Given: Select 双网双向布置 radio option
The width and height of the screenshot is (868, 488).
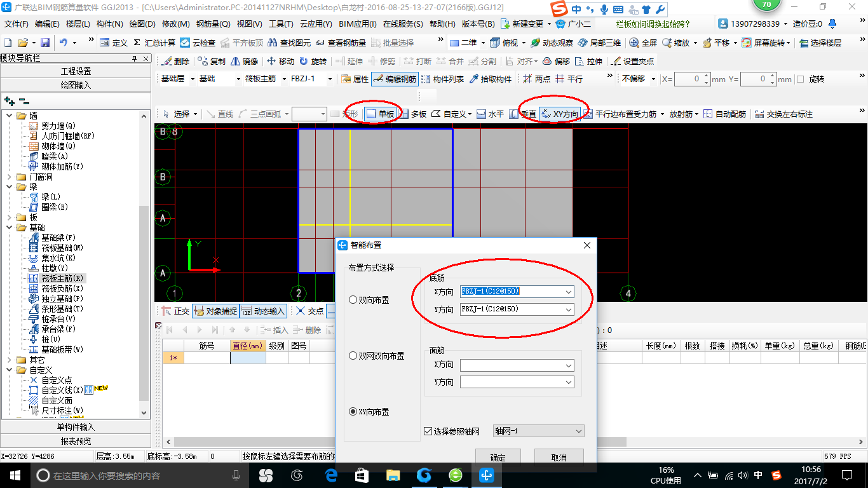Looking at the screenshot, I should 353,356.
